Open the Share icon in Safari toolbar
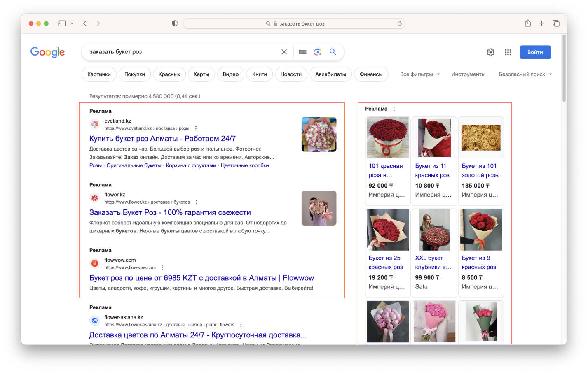The image size is (588, 372). coord(528,23)
